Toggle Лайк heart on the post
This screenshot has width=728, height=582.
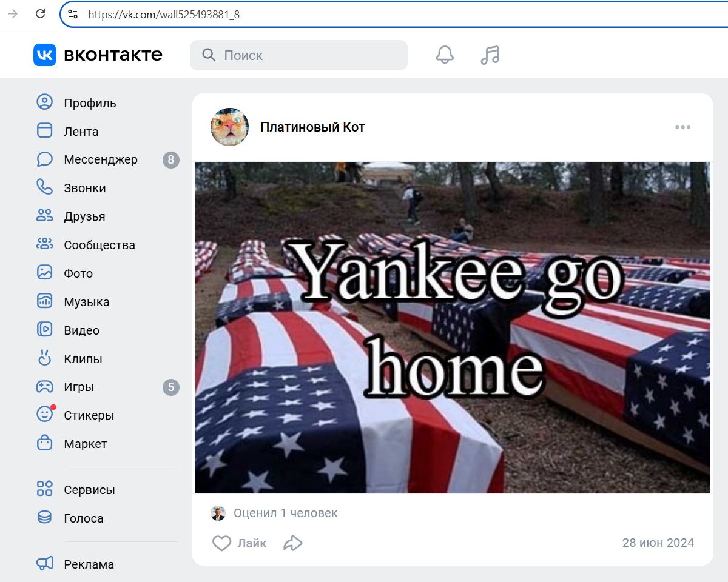point(222,543)
